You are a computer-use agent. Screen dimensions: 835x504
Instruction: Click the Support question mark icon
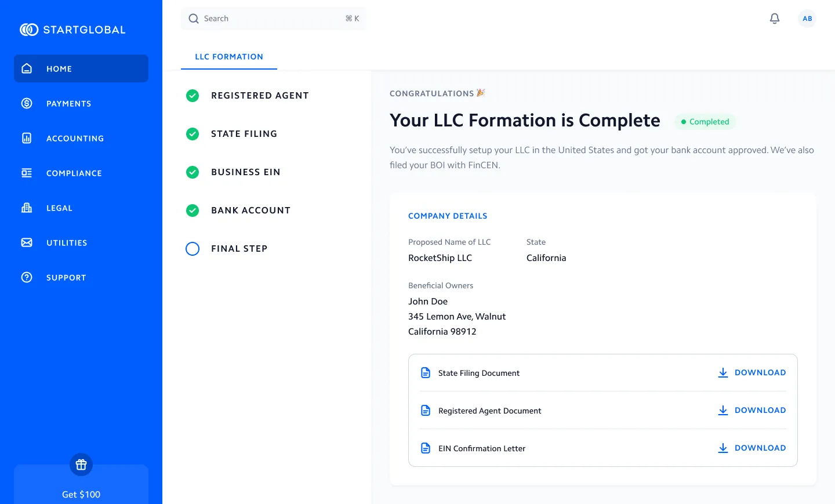click(x=26, y=277)
